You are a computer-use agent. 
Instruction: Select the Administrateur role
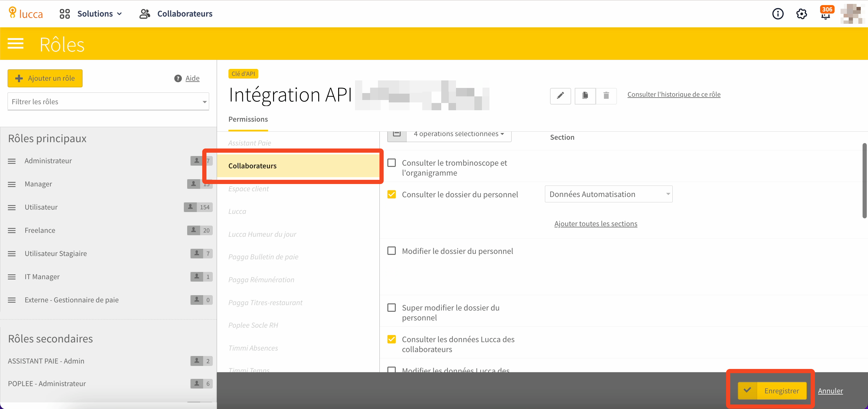pos(48,161)
